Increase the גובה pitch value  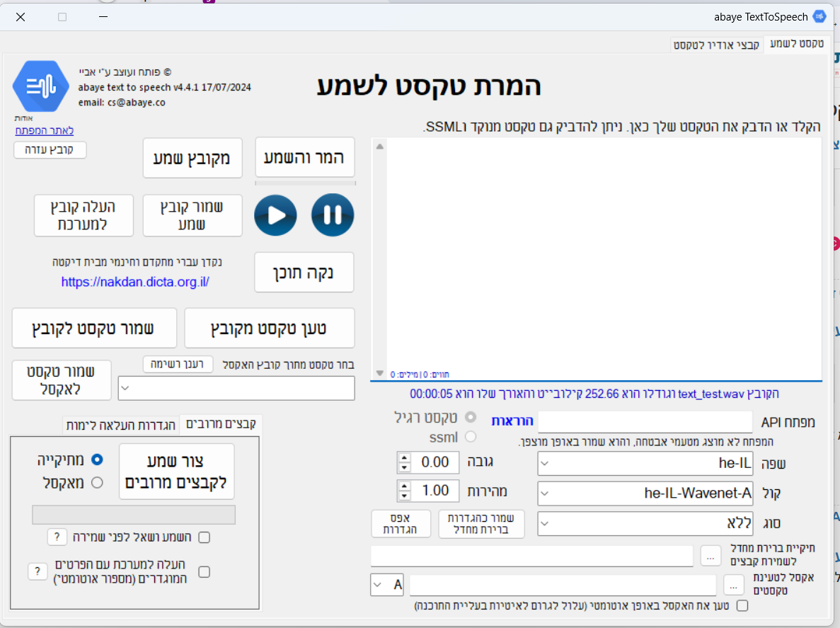405,457
